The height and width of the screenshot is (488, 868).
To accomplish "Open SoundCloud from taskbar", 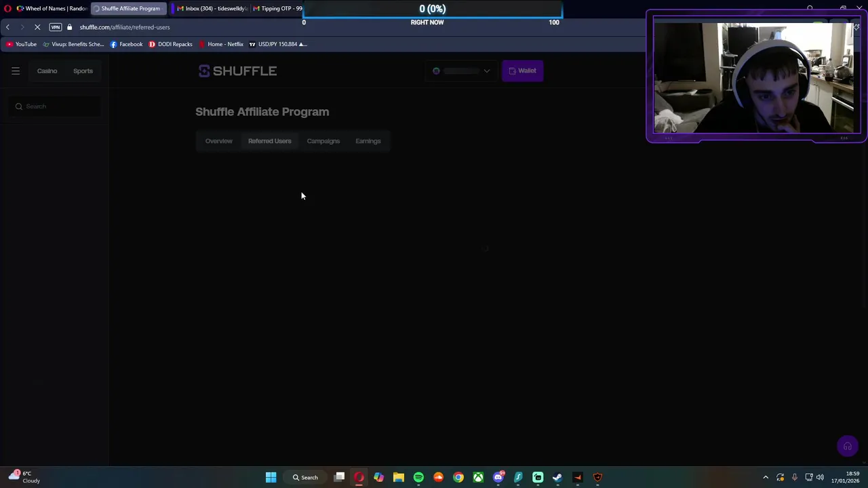I will point(438,478).
